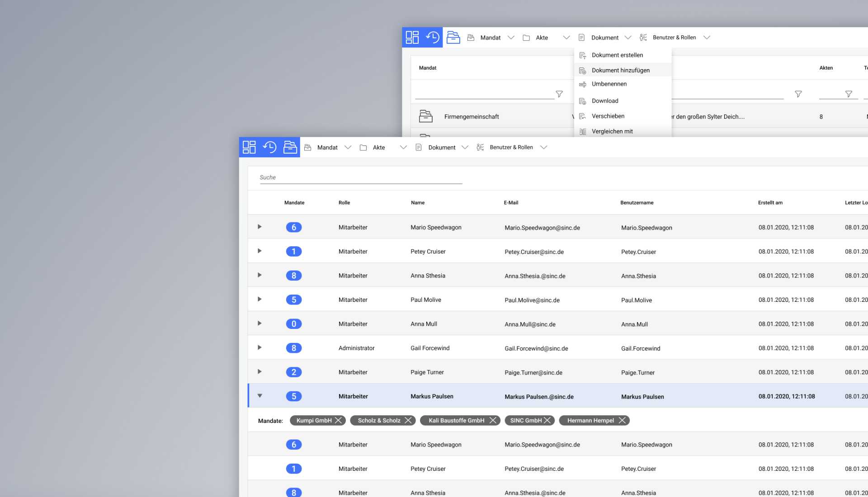
Task: Remove Kumpi GmbH mandate tag
Action: click(x=338, y=421)
